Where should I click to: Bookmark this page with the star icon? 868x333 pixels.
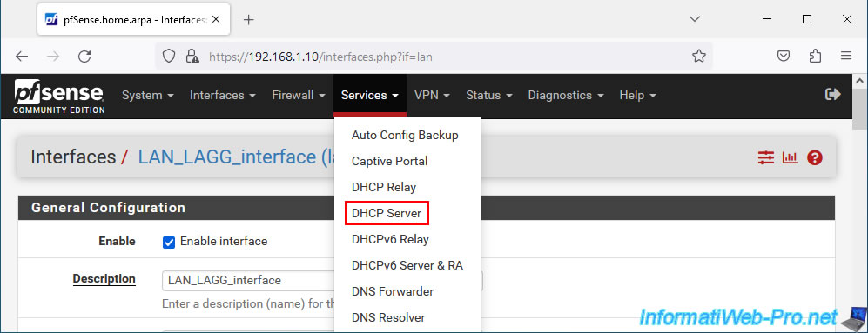click(x=698, y=56)
